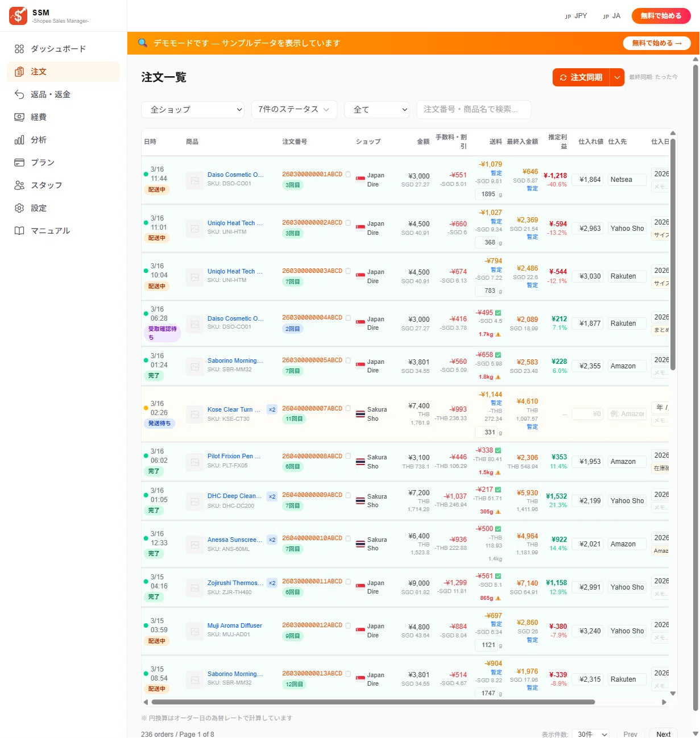Copy order number 260300000003ABCD with clipboard icon
The height and width of the screenshot is (738, 700).
click(x=348, y=271)
